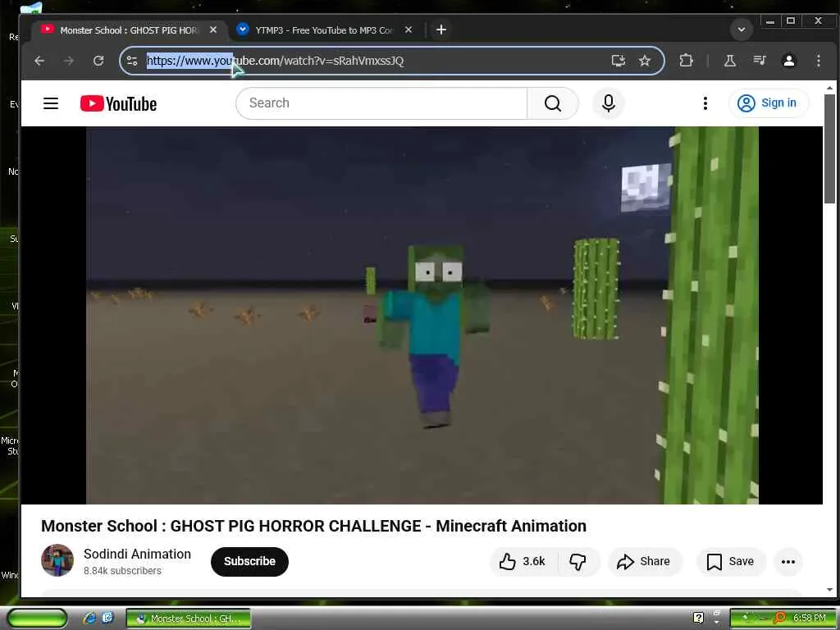Open site information icon in address bar
Image resolution: width=840 pixels, height=630 pixels.
click(132, 61)
